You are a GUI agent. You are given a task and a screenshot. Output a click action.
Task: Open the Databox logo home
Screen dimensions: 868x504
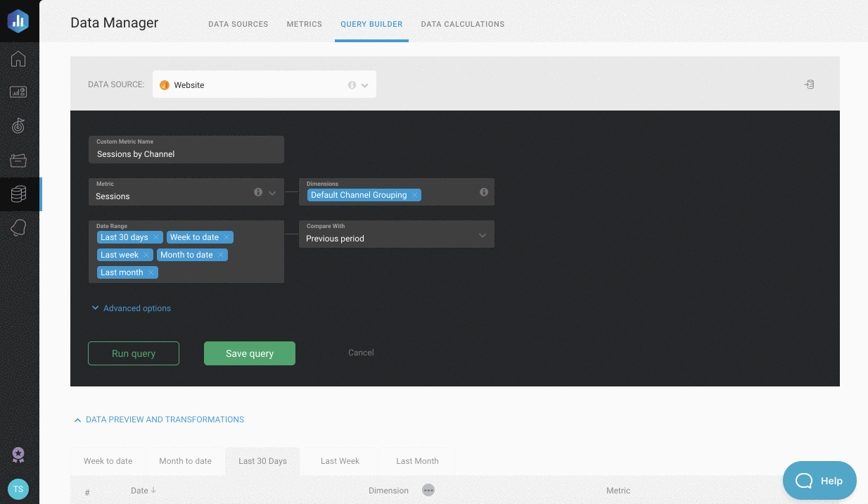(19, 20)
